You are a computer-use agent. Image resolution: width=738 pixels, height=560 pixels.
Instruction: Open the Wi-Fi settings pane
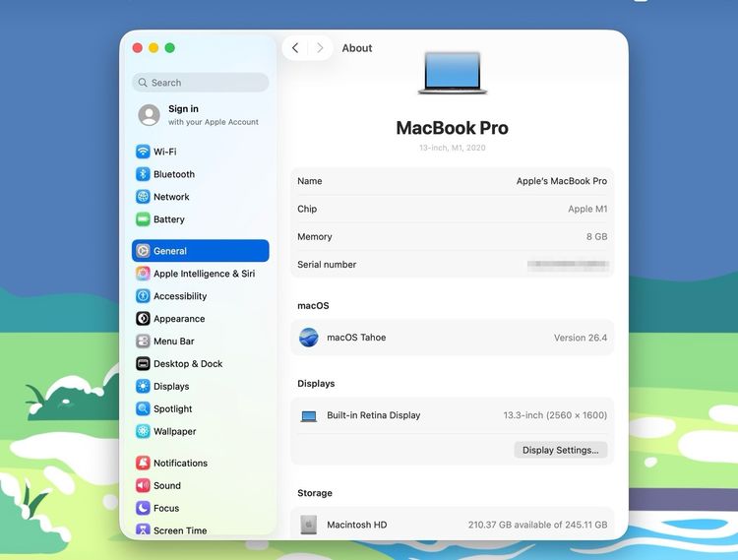click(201, 152)
